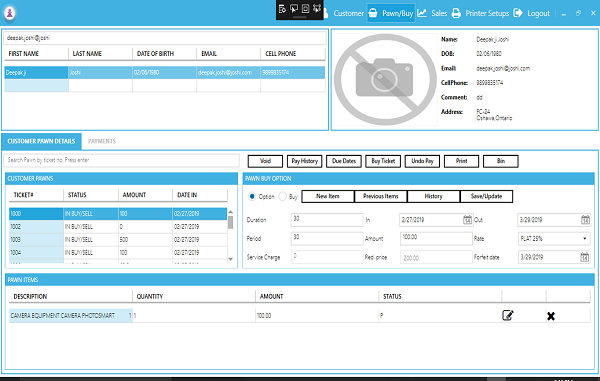Click the Previous Items button
Screen dimensions: 600x381
[x=381, y=196]
